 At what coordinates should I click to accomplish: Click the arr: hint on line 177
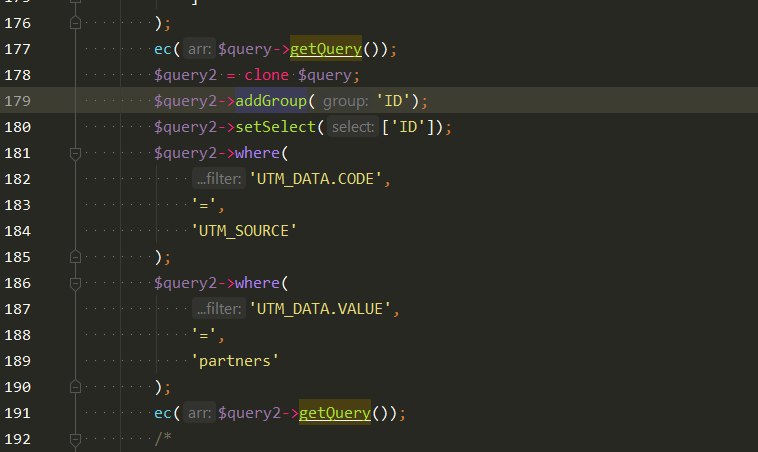pyautogui.click(x=199, y=49)
